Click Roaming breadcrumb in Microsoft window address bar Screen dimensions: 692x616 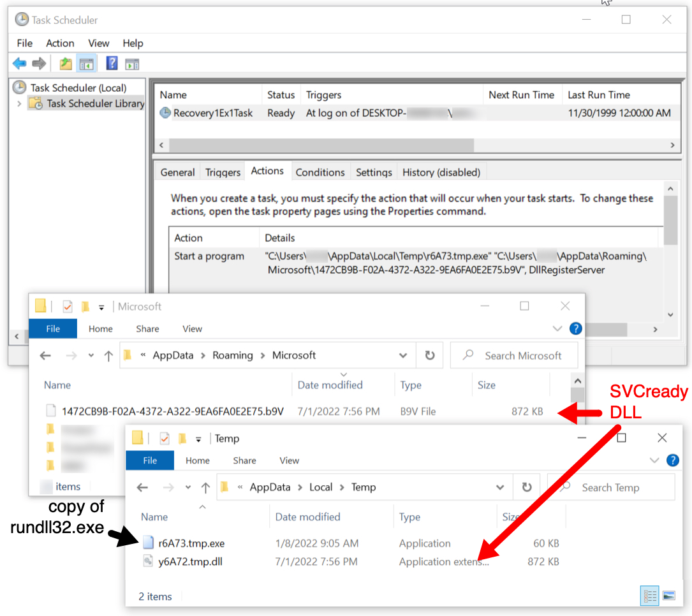[x=233, y=355]
